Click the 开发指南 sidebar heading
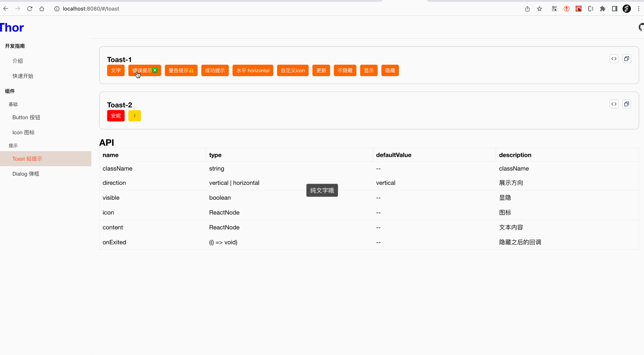This screenshot has height=355, width=644. pos(15,46)
